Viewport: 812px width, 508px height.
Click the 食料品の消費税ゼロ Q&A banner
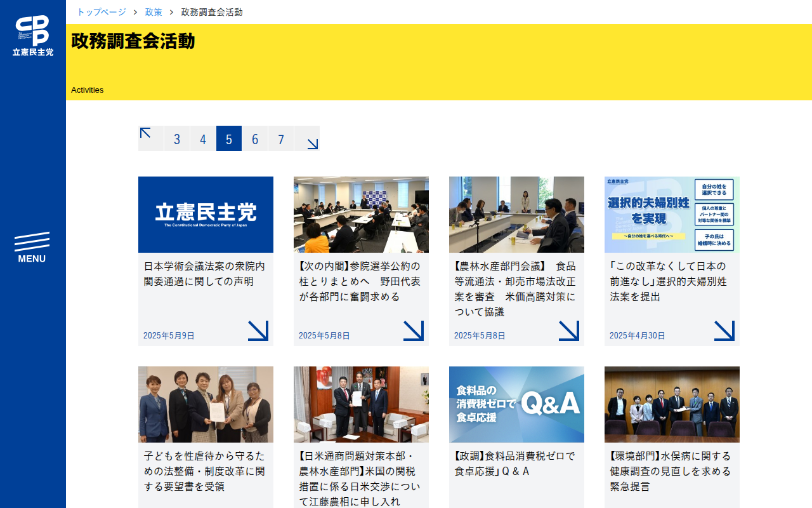[x=516, y=404]
